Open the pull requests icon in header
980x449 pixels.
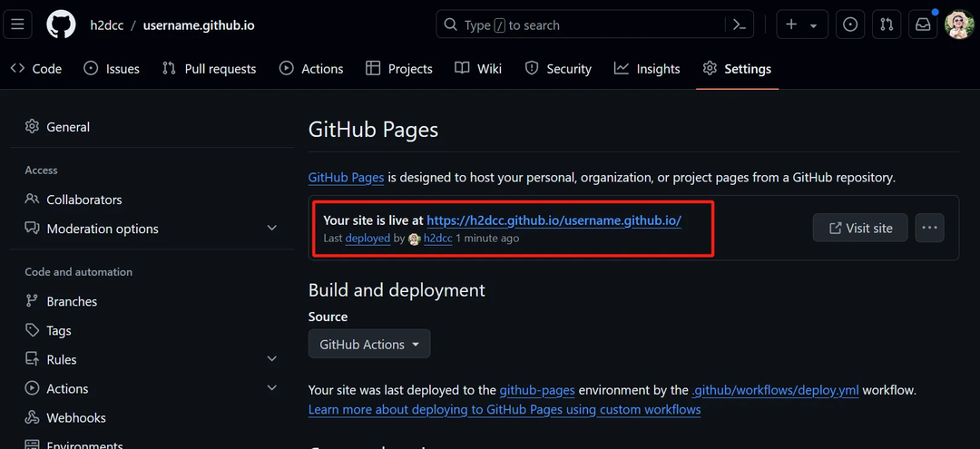[887, 24]
